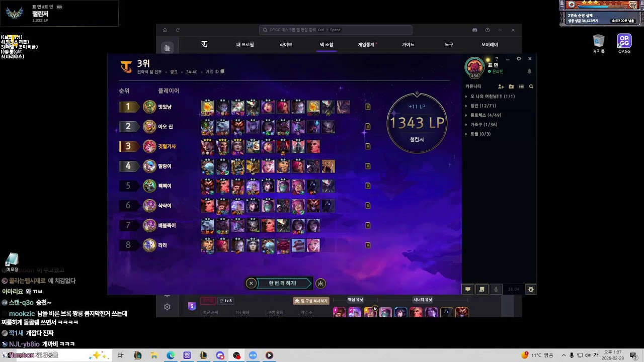Open File Explorer from the taskbar
644x362 pixels.
click(154, 355)
